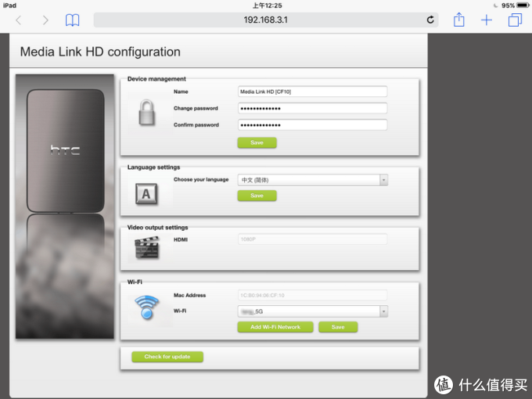Click the Choose your language label
Viewport: 532px width, 399px height.
click(201, 179)
